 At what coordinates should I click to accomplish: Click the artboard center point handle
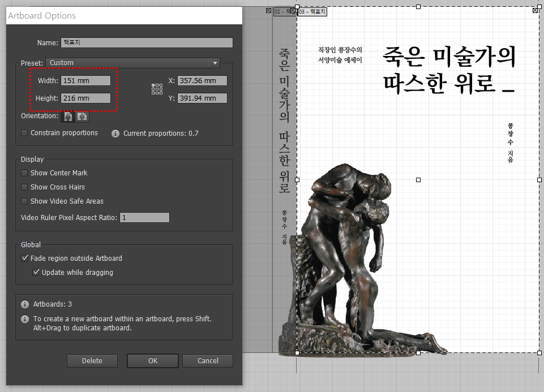[418, 180]
